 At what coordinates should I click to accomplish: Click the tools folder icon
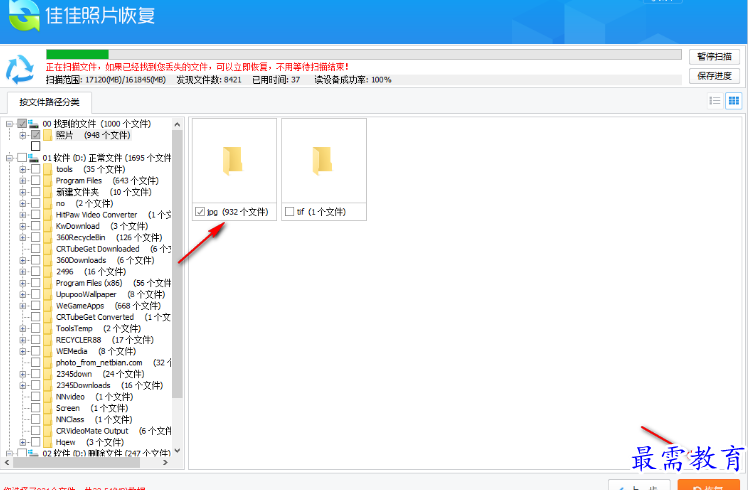tap(48, 169)
